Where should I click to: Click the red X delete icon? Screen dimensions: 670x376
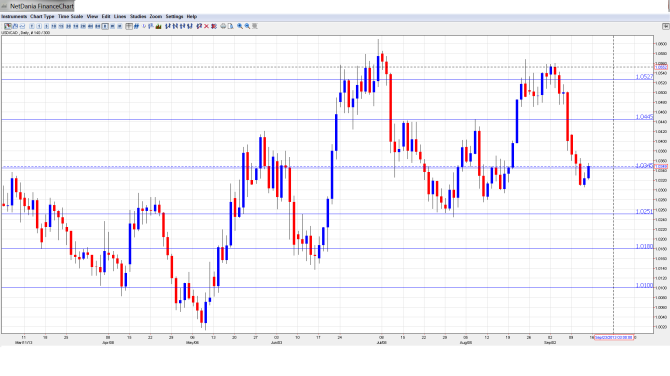point(206,26)
